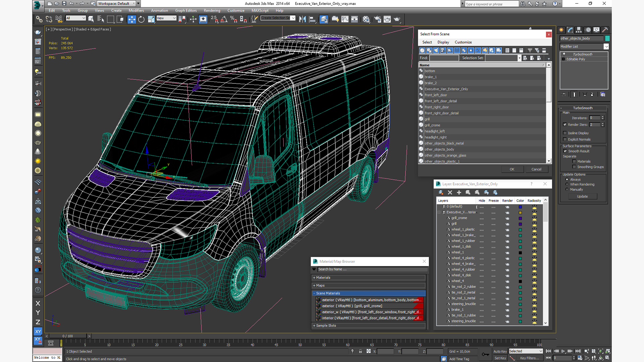Open the Workspace Default dropdown
This screenshot has width=644, height=362.
tap(116, 3)
